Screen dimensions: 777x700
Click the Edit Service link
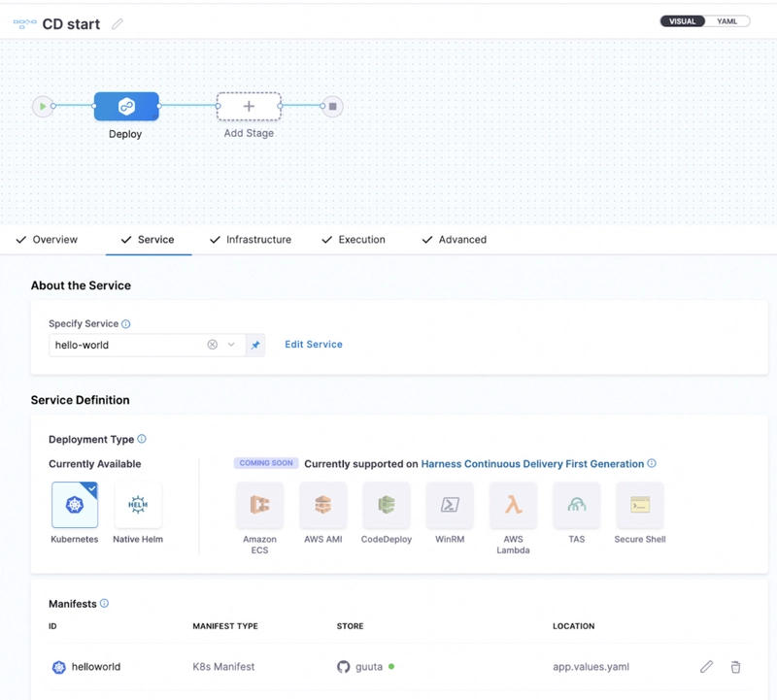[x=313, y=345]
